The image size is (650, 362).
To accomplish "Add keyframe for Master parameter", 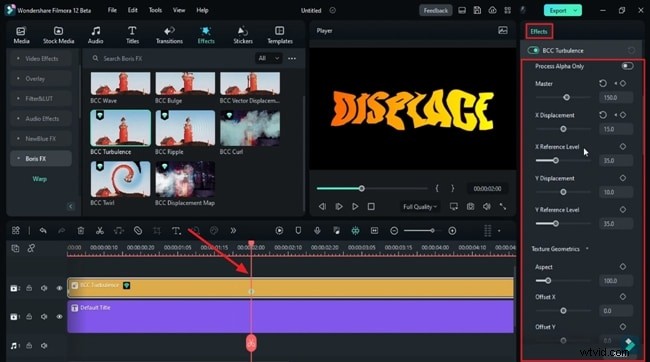I will [623, 83].
